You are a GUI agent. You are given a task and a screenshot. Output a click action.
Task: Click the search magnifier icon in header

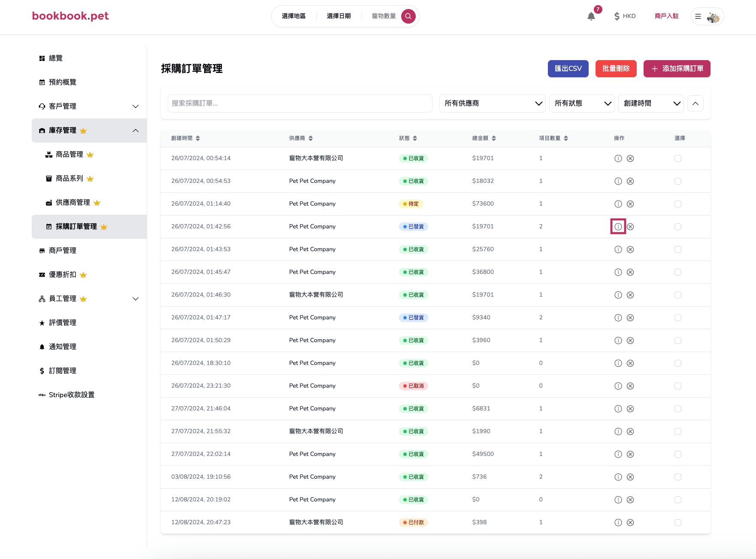tap(408, 16)
